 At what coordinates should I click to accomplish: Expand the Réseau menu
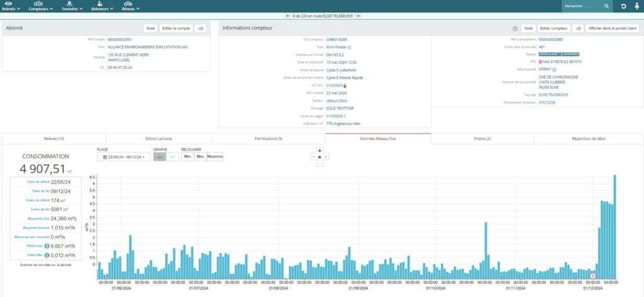pyautogui.click(x=131, y=6)
